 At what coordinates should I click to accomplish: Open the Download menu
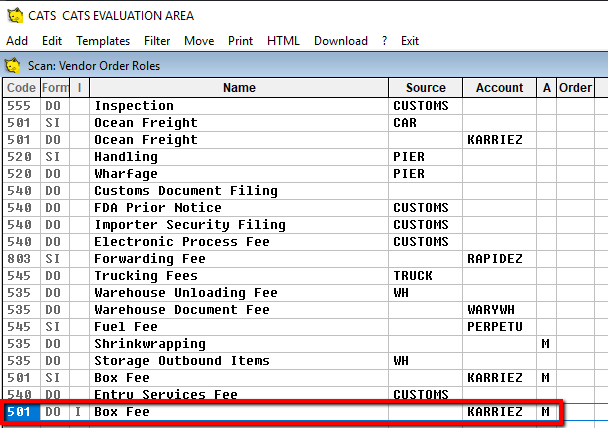tap(341, 41)
